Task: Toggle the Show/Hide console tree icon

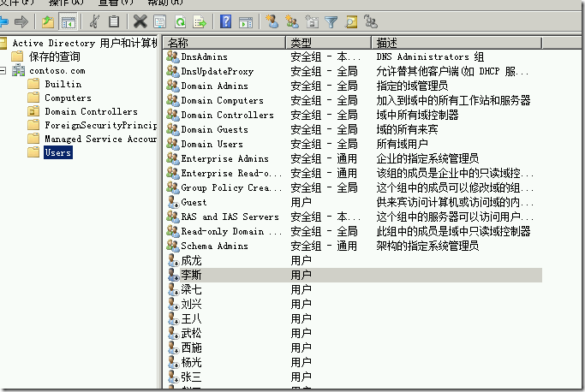Action: tap(68, 22)
